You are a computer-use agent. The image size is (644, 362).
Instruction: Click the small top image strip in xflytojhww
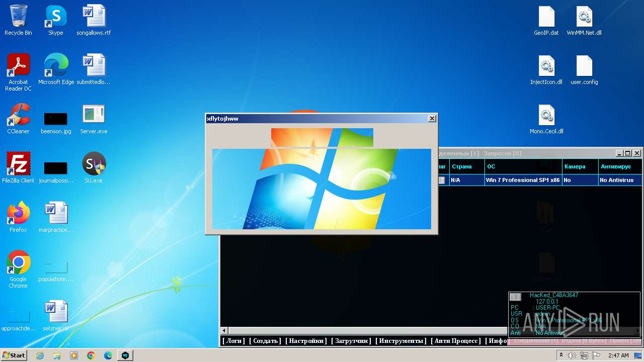click(322, 137)
